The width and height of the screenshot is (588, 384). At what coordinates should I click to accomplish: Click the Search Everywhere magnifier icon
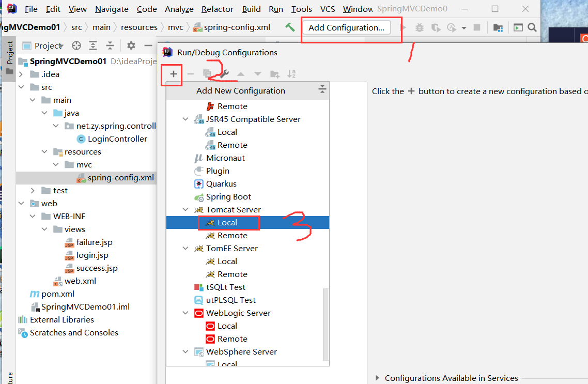(532, 27)
